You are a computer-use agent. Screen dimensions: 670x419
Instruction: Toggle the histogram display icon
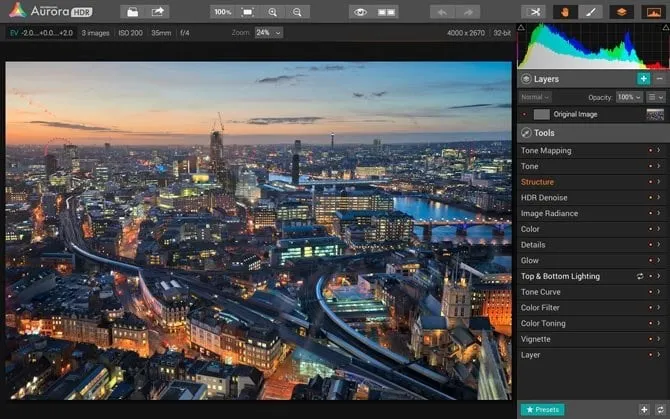[653, 12]
